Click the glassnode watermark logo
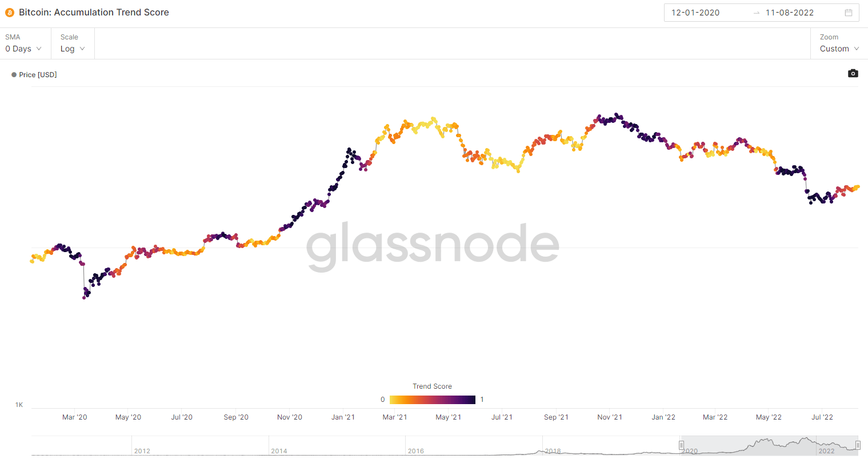Image resolution: width=868 pixels, height=463 pixels. coord(433,246)
